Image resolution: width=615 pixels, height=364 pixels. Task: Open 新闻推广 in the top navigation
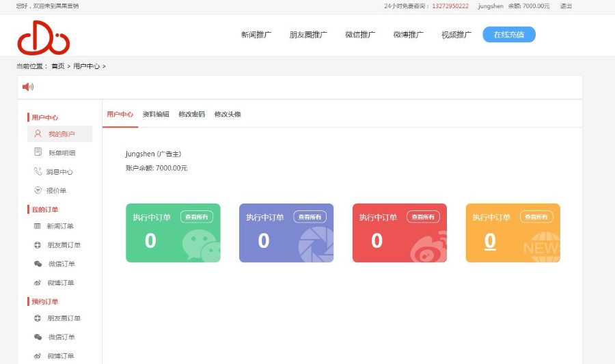256,35
